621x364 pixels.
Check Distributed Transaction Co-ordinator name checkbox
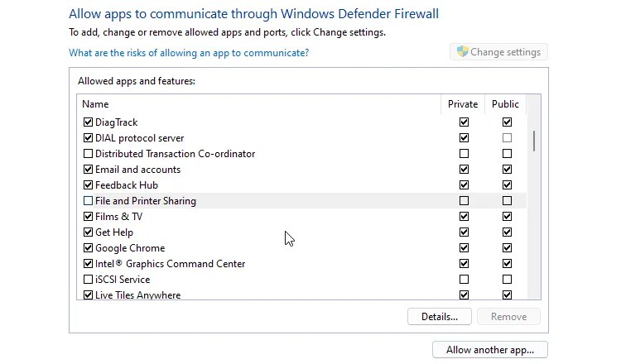[89, 154]
